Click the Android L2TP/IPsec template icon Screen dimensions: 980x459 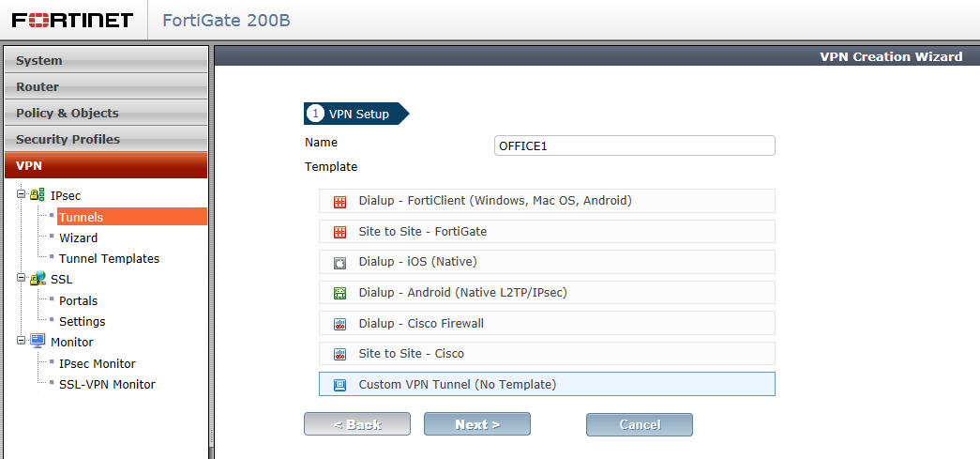click(339, 293)
